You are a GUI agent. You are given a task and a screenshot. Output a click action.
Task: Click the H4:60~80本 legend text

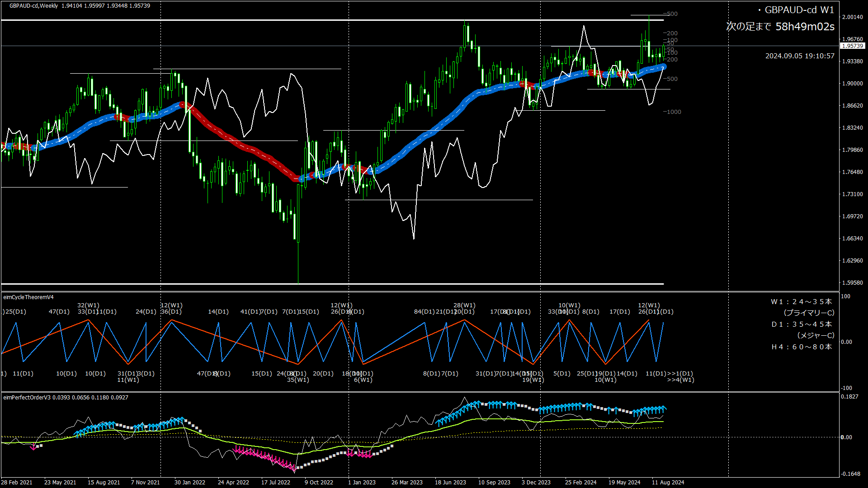(801, 347)
